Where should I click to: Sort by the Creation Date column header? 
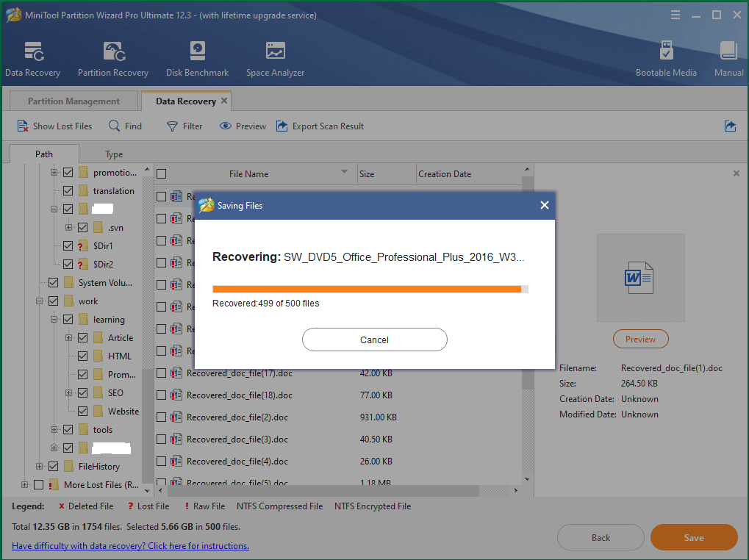coord(469,173)
